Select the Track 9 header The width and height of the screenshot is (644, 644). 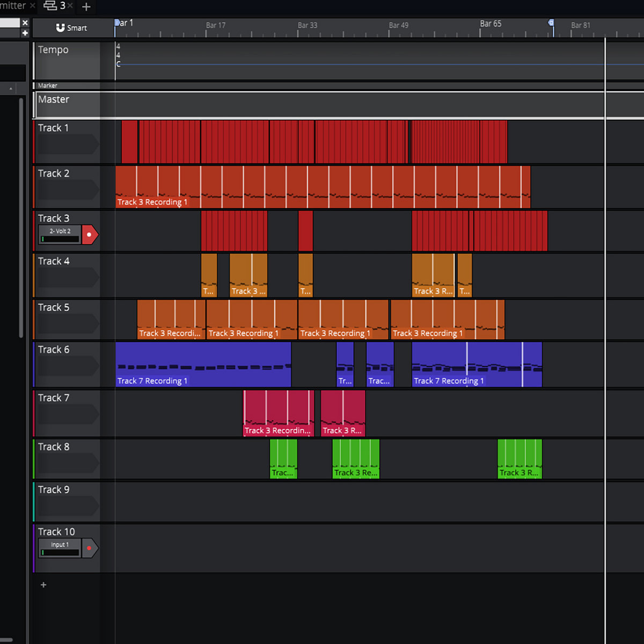[x=54, y=490]
